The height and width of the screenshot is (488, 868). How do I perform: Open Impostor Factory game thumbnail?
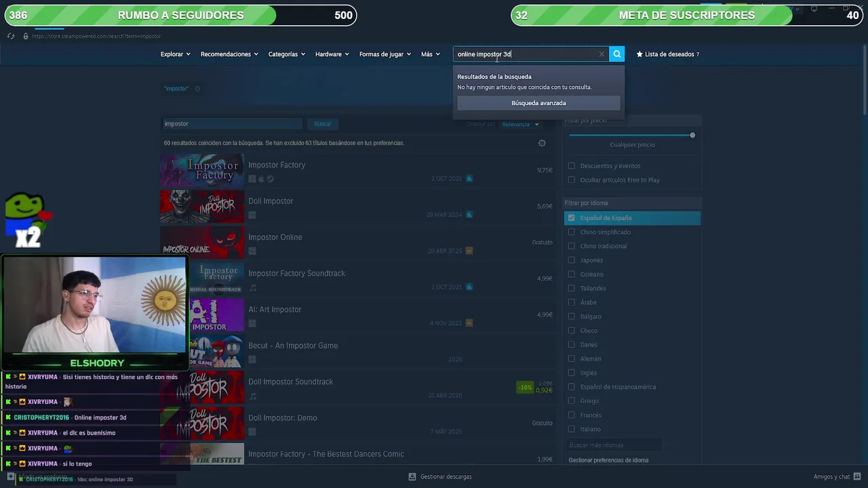point(202,171)
